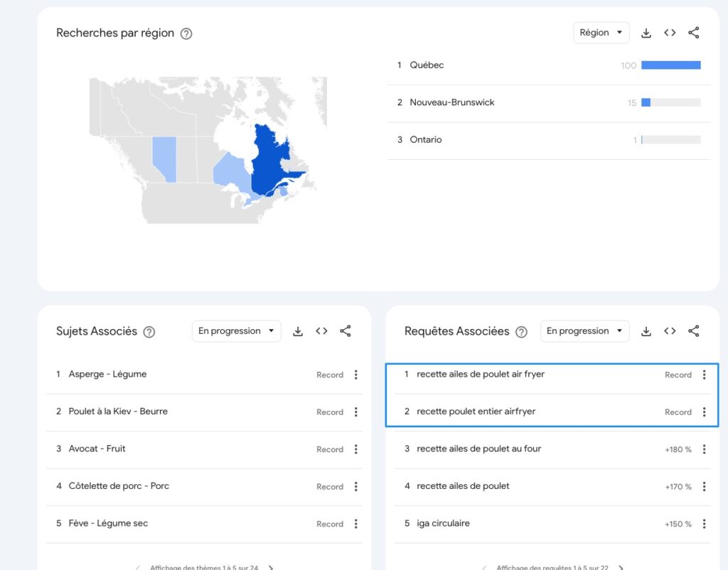
Task: Open query recette ailes de poulet air fryer
Action: (x=481, y=374)
